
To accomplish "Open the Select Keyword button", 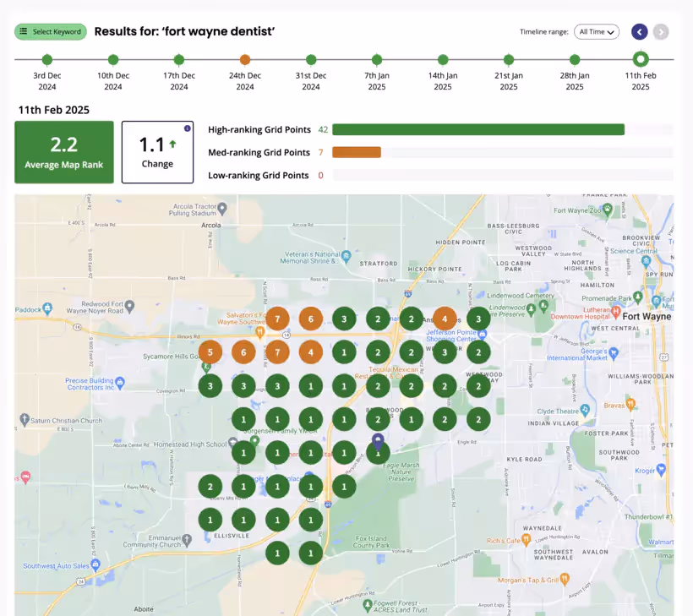I will pyautogui.click(x=51, y=32).
